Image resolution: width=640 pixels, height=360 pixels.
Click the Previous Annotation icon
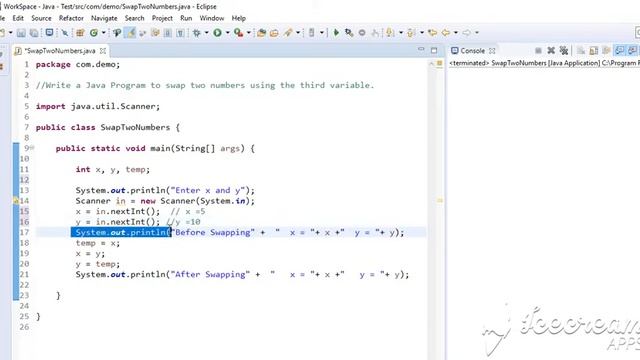click(411, 33)
